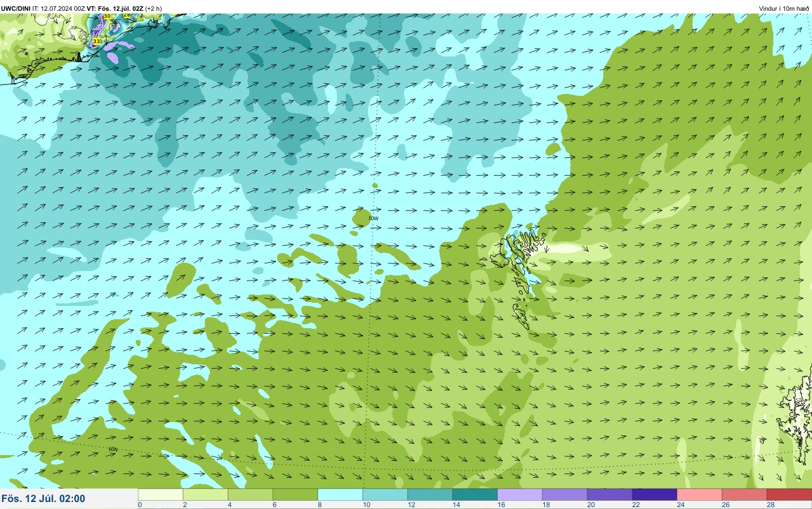Click the legend scale value 10

click(366, 505)
